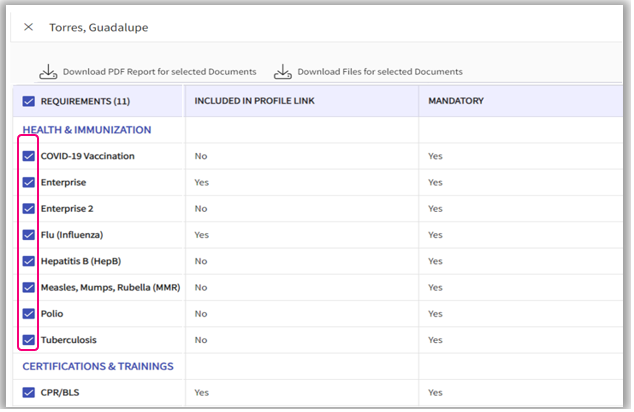Click the Download PDF Report icon
This screenshot has height=412, width=634.
[48, 71]
